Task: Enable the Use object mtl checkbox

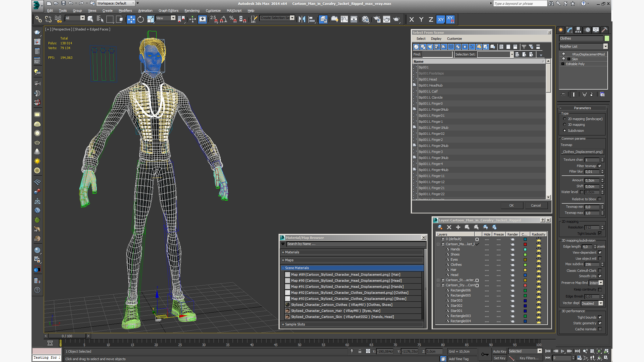Action: click(600, 258)
